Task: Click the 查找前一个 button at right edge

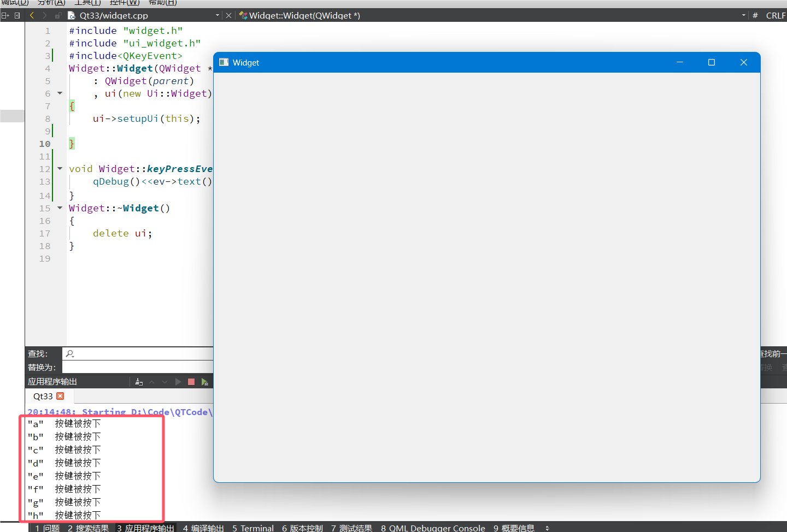Action: [773, 354]
